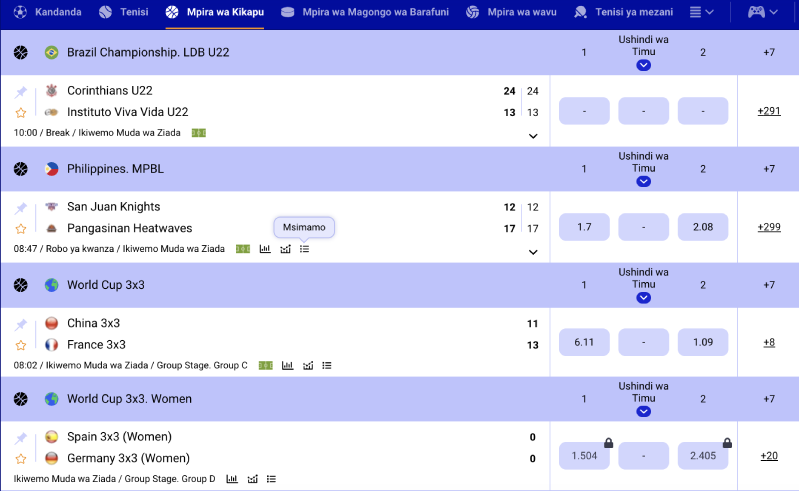Open the Spain 3x3 (Women) team name
The width and height of the screenshot is (799, 491).
click(x=119, y=437)
